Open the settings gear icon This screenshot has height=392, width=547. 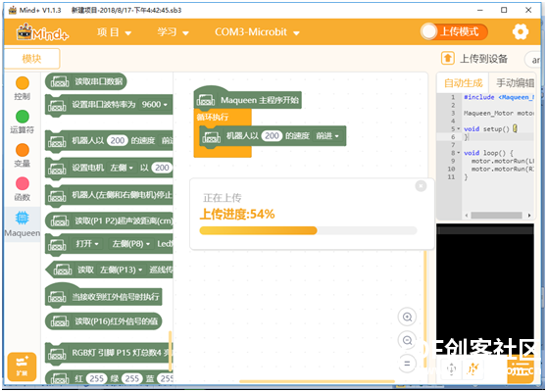[x=521, y=32]
